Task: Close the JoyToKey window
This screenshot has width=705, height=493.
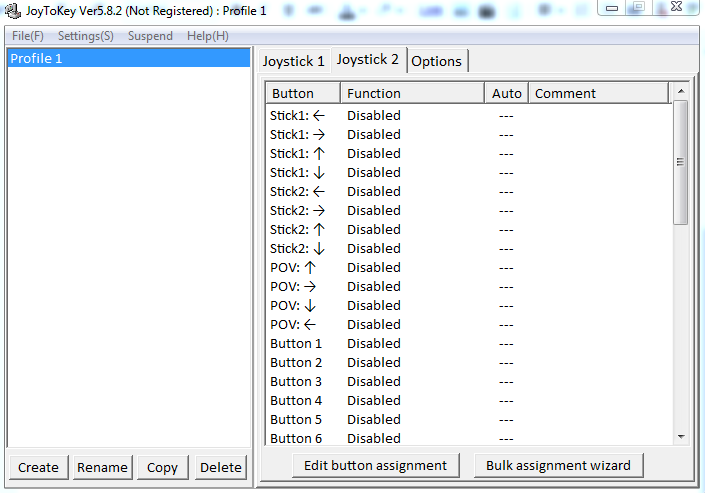Action: pos(676,8)
